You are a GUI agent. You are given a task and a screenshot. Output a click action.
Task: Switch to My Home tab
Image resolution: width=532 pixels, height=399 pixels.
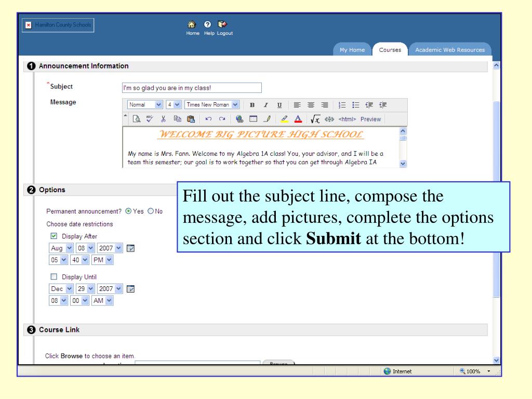(352, 49)
